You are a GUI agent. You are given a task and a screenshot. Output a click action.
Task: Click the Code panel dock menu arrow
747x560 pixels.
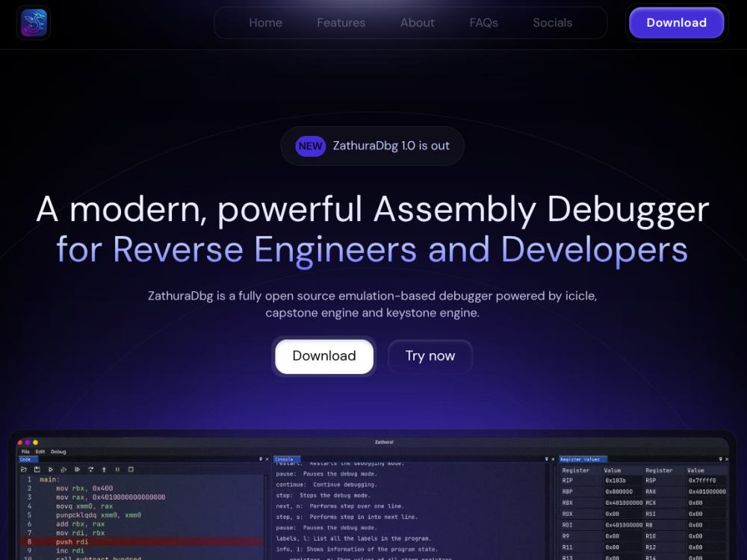coord(261,459)
